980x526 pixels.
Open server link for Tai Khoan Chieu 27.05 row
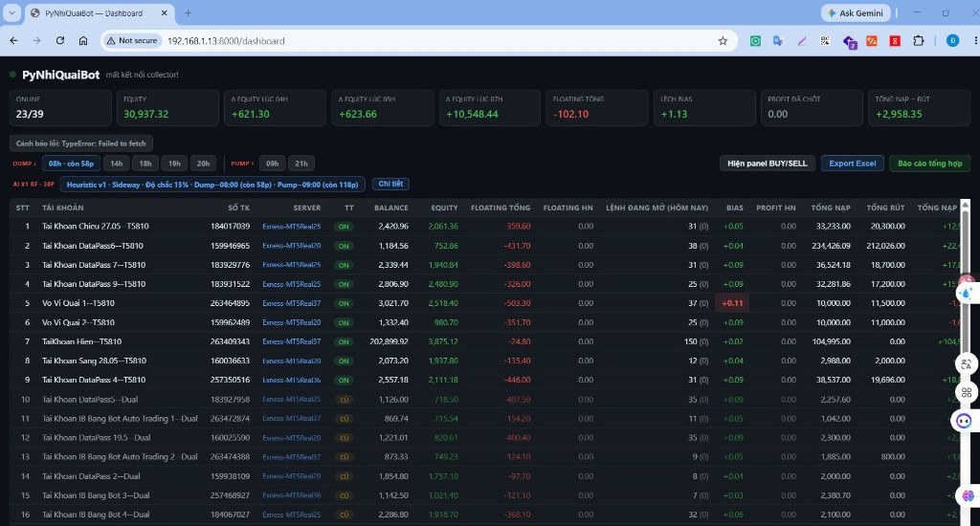click(291, 227)
